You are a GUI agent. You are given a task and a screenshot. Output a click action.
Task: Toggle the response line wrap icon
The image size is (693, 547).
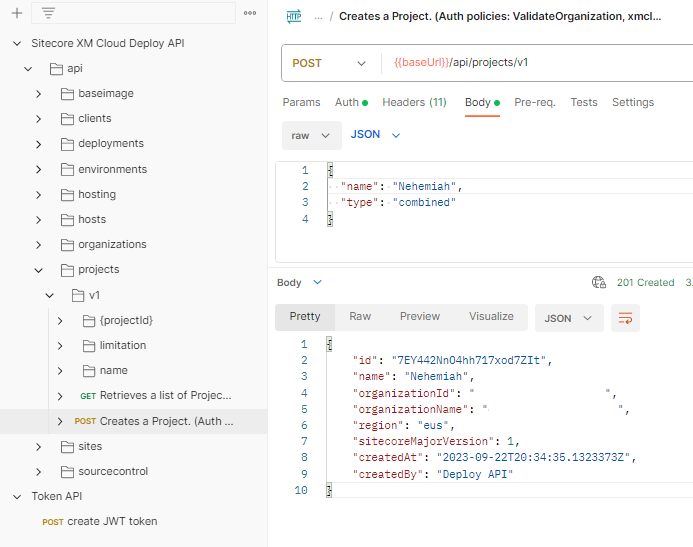(x=625, y=318)
